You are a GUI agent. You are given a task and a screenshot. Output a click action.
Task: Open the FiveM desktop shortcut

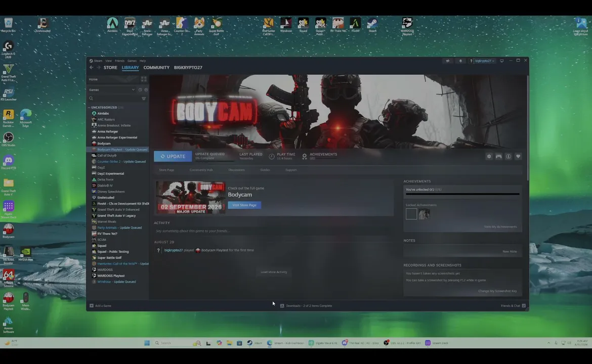355,24
